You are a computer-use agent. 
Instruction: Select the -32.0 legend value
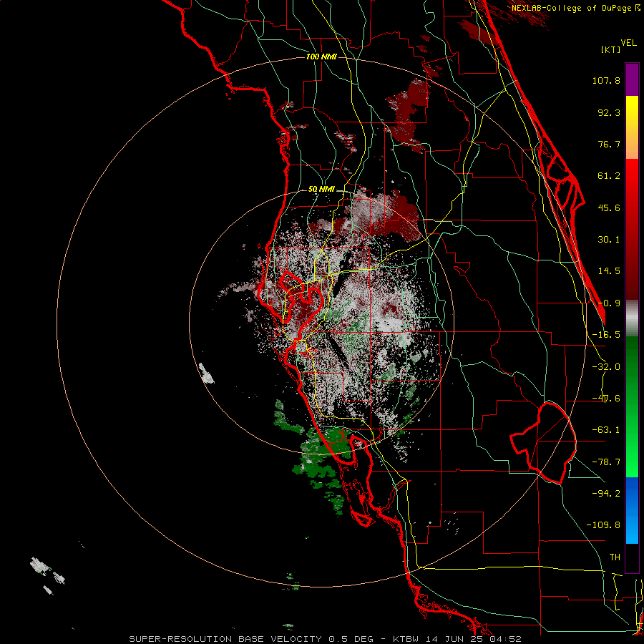pos(606,367)
